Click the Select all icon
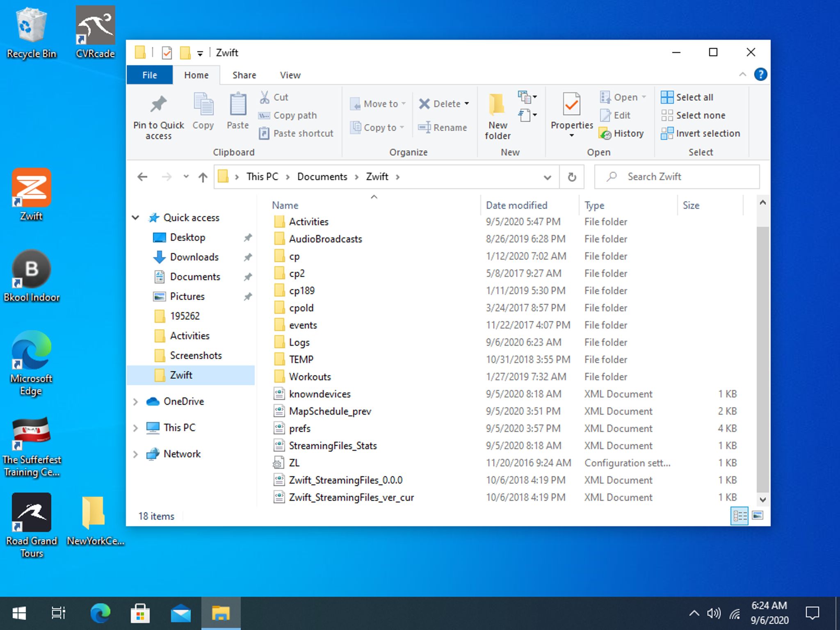 (x=667, y=97)
